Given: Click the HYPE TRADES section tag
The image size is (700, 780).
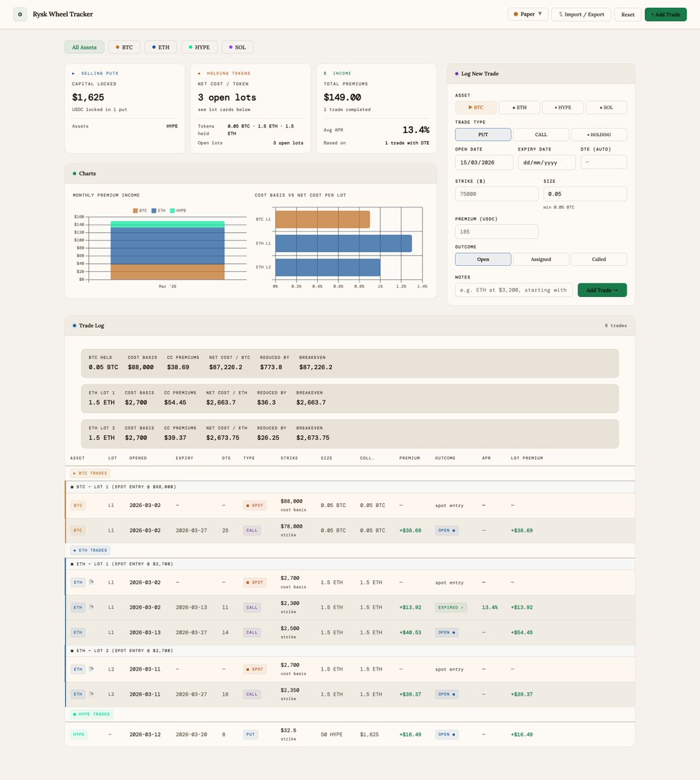Looking at the screenshot, I should 92,714.
